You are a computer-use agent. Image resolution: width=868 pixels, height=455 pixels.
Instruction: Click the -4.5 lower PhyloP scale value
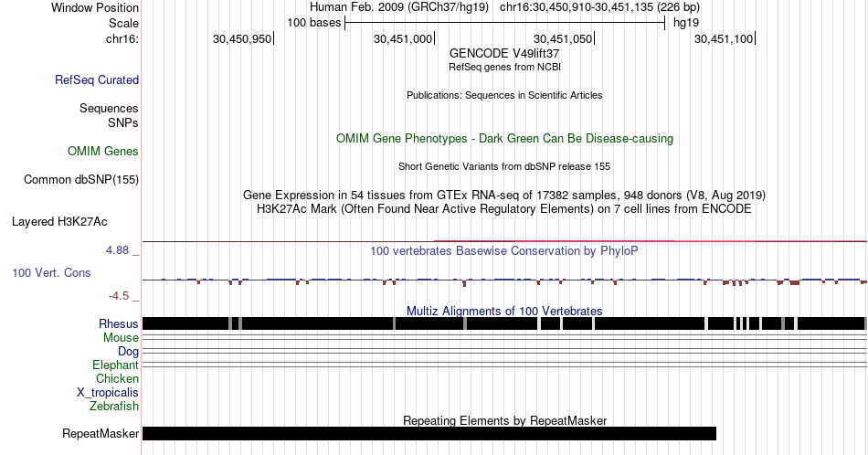tap(119, 296)
